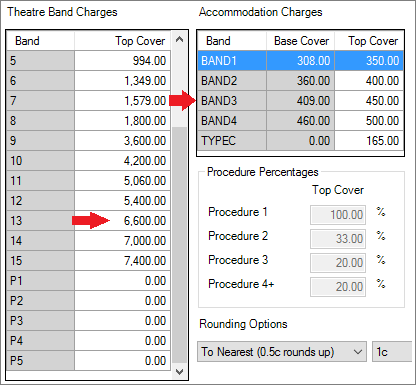Select the TYPEC accommodation row
This screenshot has width=416, height=385.
300,141
